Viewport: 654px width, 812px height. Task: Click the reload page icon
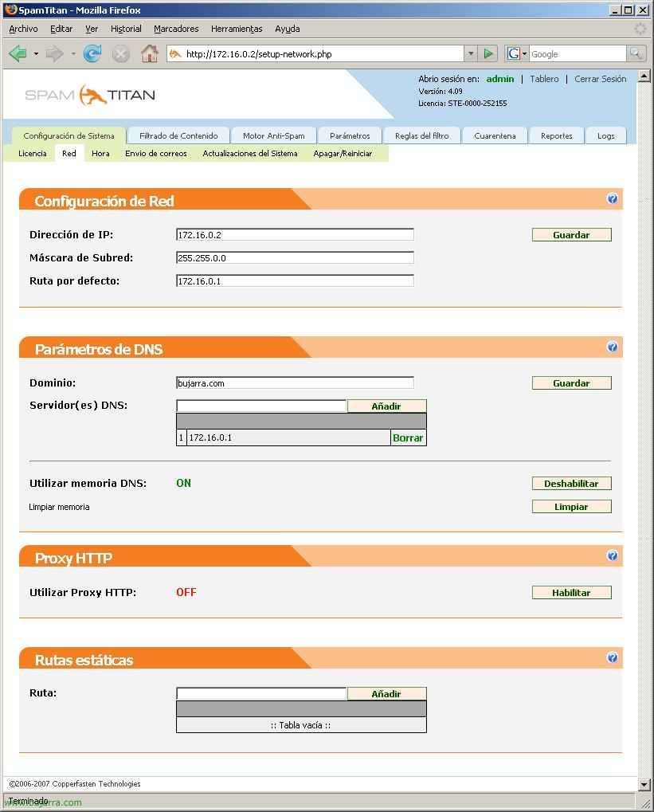pyautogui.click(x=92, y=53)
